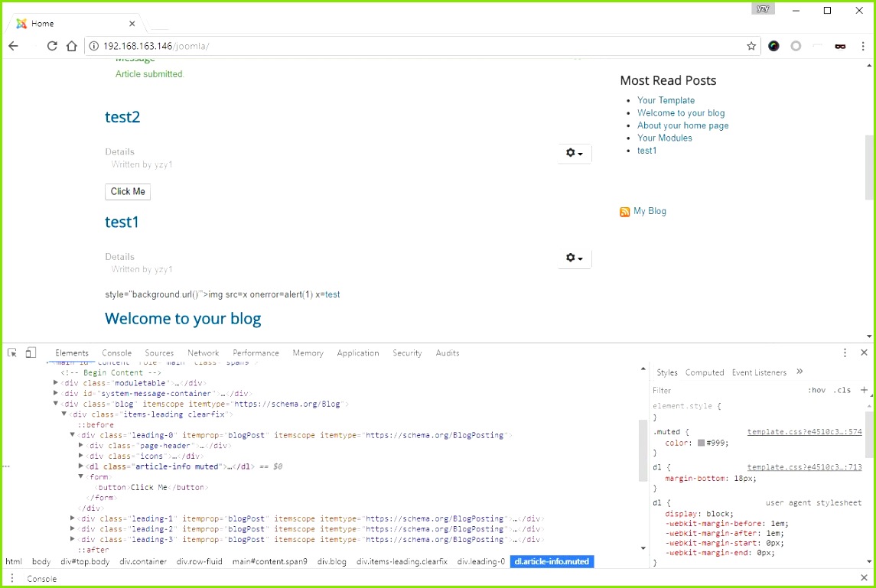
Task: Click RSS feed icon next to My Blog
Action: (x=625, y=212)
